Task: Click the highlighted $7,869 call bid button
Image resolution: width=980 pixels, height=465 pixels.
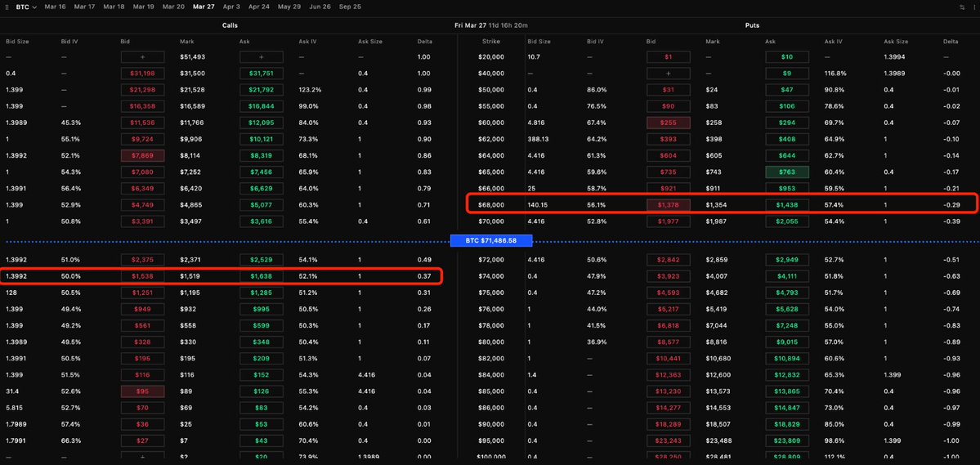Action: click(x=142, y=155)
